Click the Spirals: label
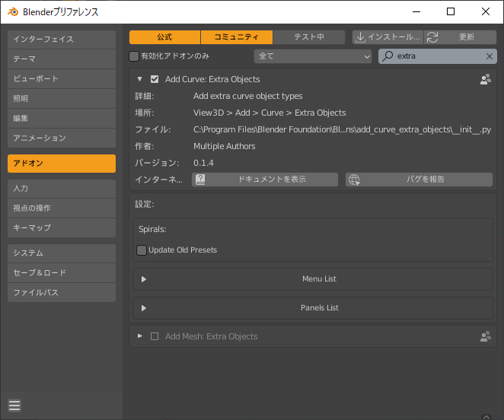Screen dimensions: 504x420 point(152,229)
